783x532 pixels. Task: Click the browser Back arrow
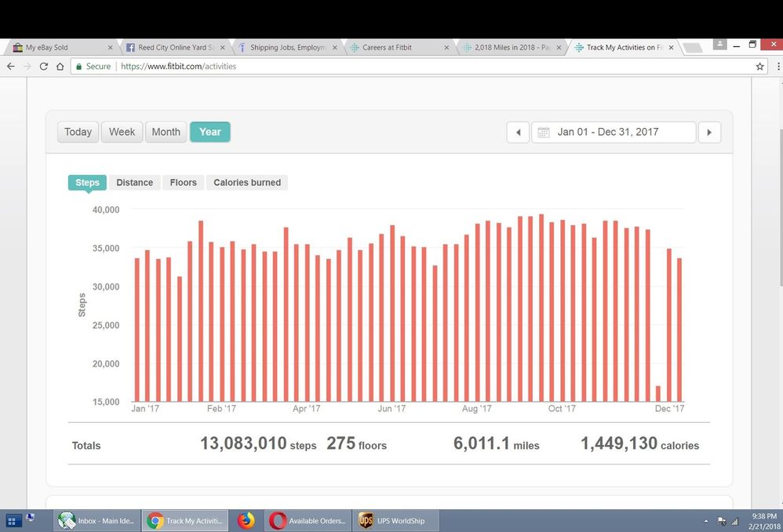point(11,67)
